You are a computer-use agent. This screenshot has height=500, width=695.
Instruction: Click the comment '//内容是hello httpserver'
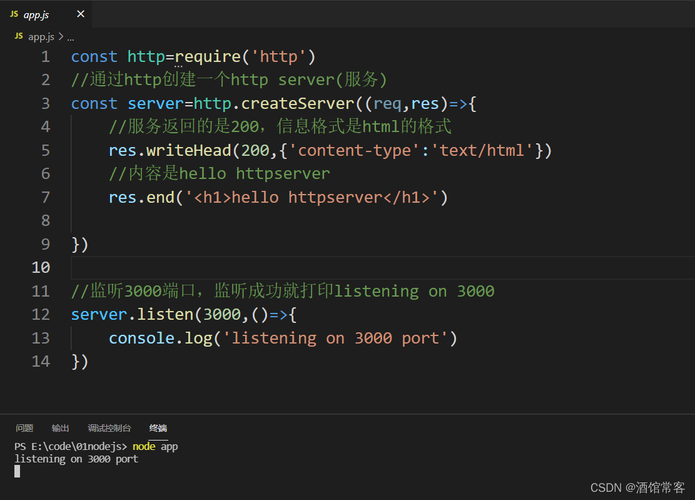219,174
